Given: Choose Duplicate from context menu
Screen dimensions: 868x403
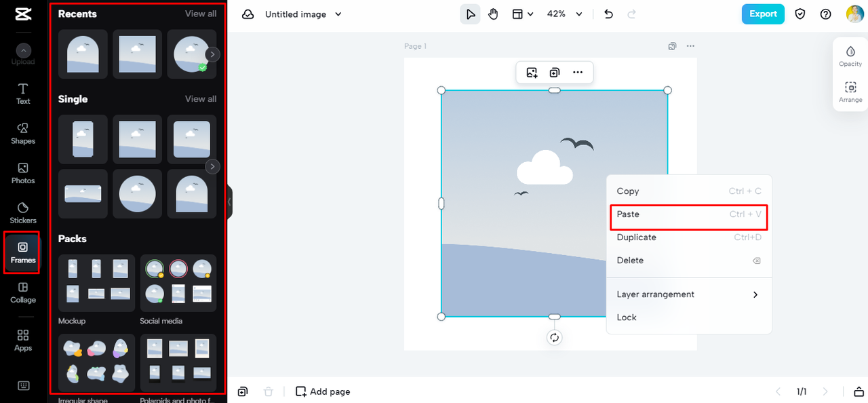Looking at the screenshot, I should (689, 237).
